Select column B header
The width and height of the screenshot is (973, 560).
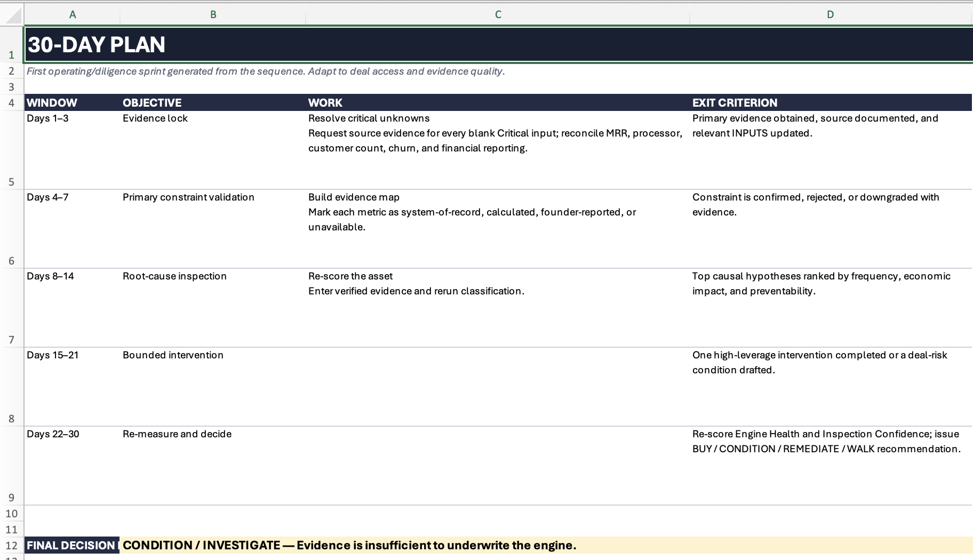tap(213, 15)
